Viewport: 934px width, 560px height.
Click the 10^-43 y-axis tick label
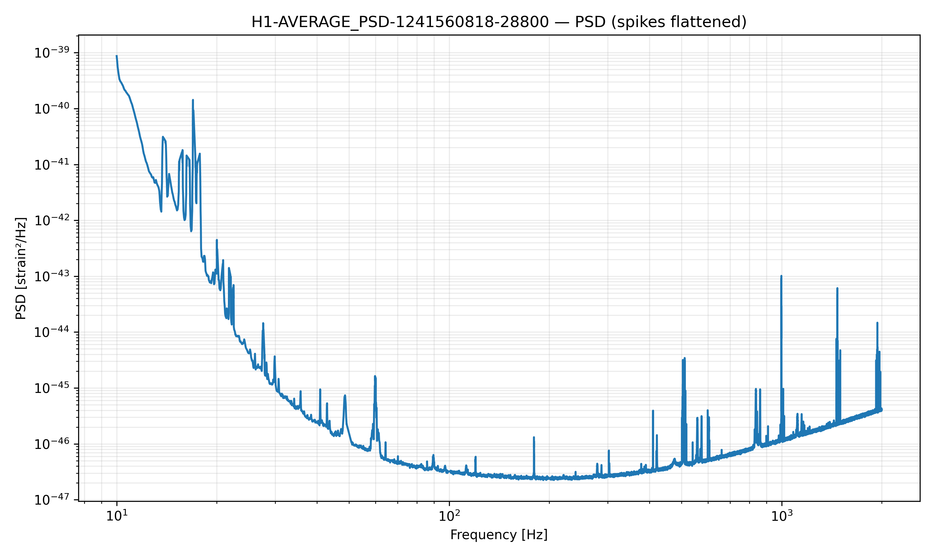coord(52,276)
